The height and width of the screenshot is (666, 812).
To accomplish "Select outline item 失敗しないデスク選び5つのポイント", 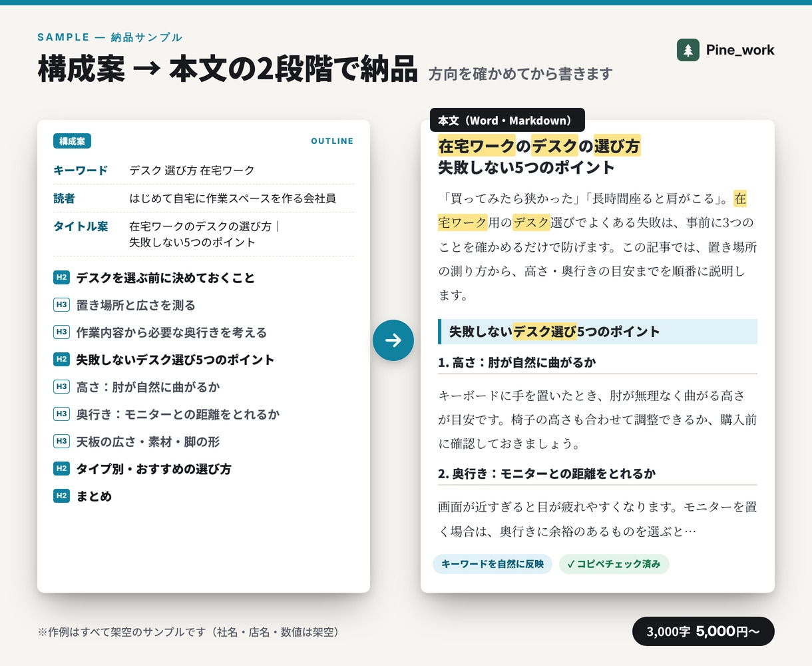I will (175, 360).
